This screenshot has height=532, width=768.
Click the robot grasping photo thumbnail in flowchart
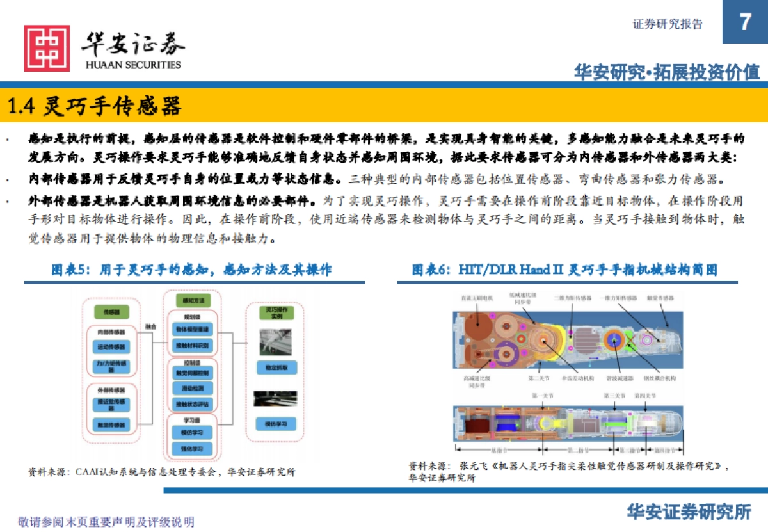click(275, 341)
